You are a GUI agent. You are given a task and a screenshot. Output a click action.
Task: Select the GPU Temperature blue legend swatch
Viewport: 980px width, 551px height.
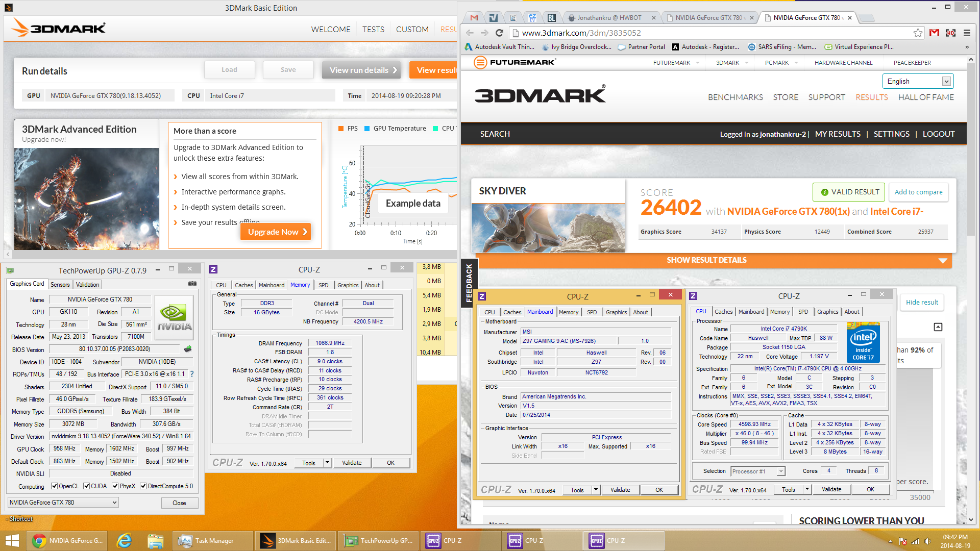pos(366,129)
